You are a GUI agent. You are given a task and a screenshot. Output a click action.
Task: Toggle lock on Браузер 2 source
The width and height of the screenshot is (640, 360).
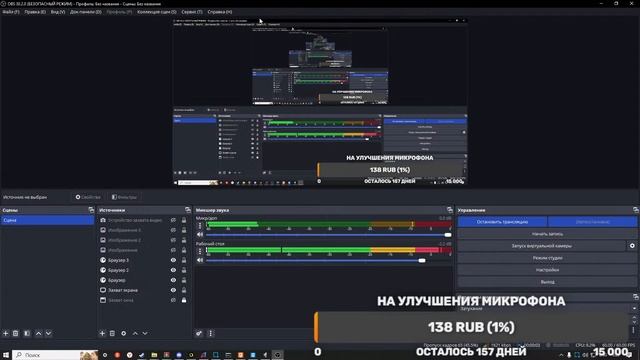(x=184, y=270)
